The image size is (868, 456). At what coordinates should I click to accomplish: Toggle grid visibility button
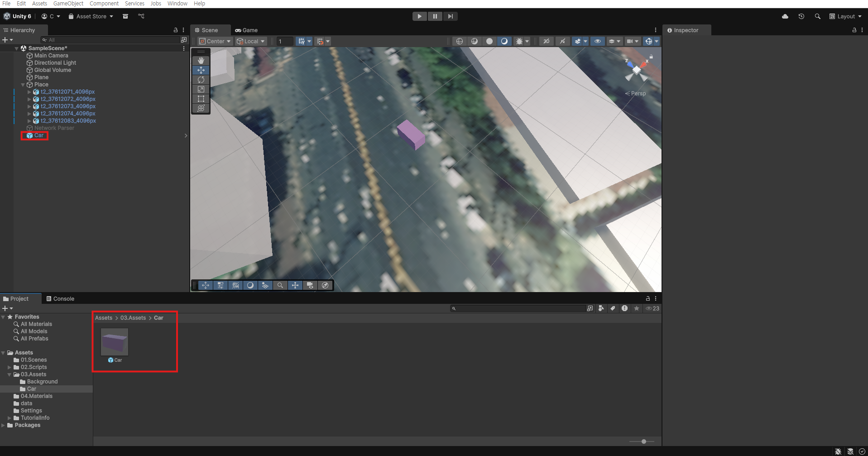point(301,41)
